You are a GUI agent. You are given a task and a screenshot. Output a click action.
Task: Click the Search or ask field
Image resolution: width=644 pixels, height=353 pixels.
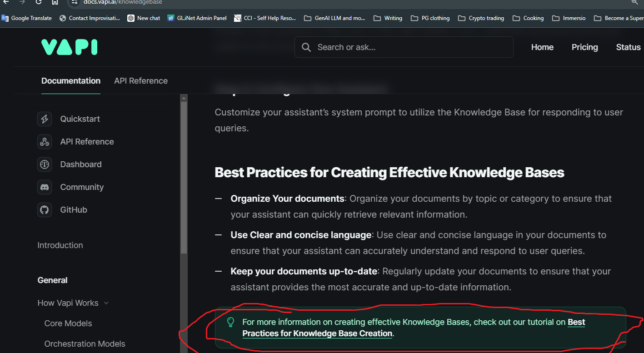point(404,47)
